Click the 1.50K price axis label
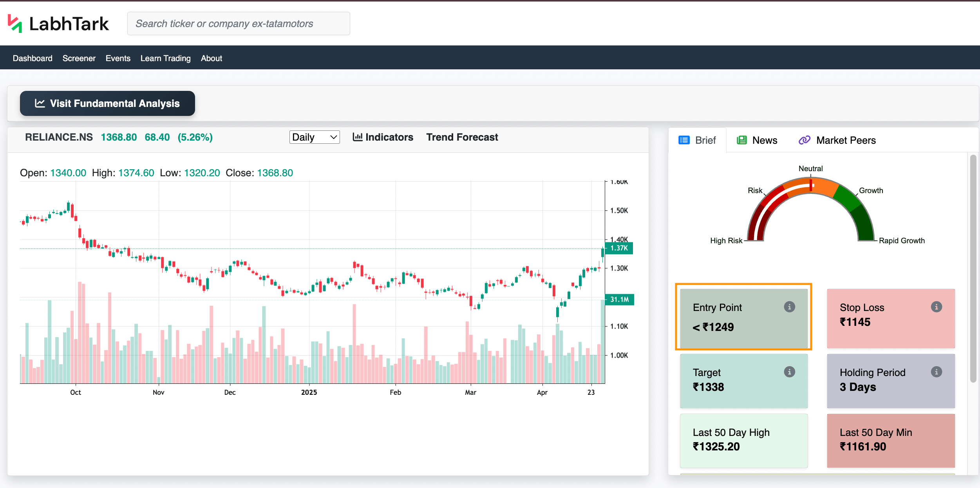Screen dimensions: 980x488 (x=619, y=210)
